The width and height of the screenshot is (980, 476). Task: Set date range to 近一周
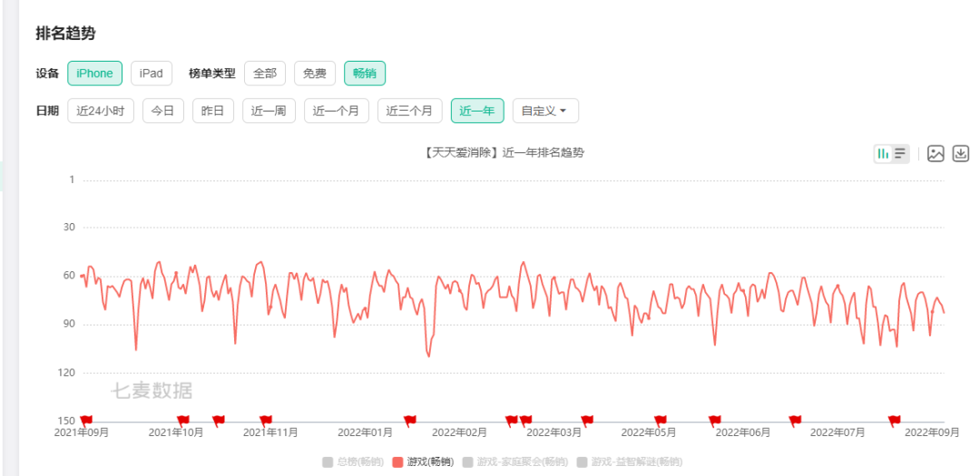pyautogui.click(x=269, y=111)
